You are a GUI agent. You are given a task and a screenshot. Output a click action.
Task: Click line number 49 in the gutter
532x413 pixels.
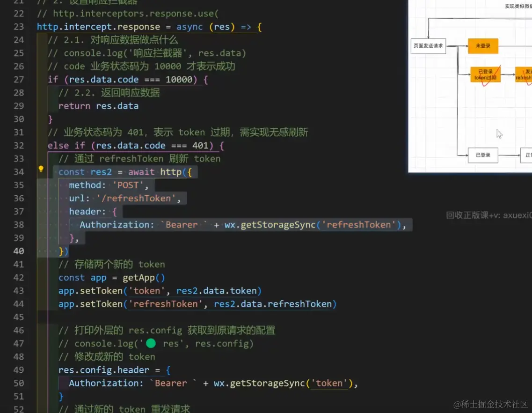19,370
